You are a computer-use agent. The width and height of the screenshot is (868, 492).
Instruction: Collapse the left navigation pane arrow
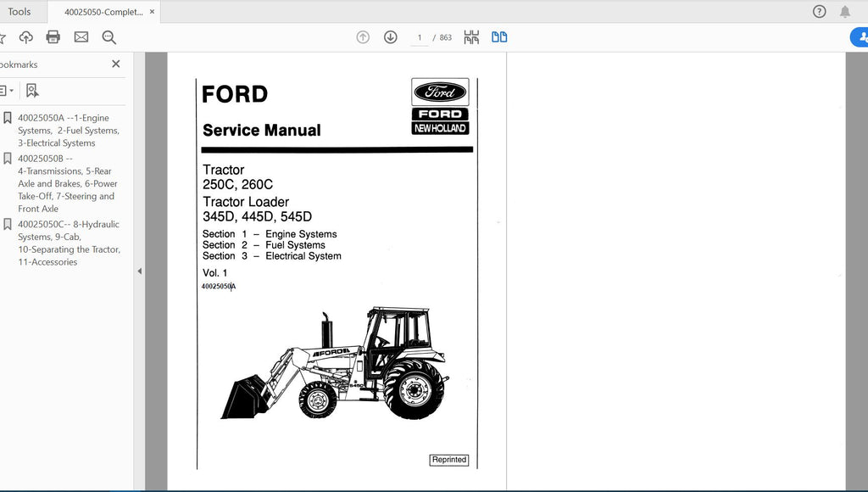coord(140,271)
